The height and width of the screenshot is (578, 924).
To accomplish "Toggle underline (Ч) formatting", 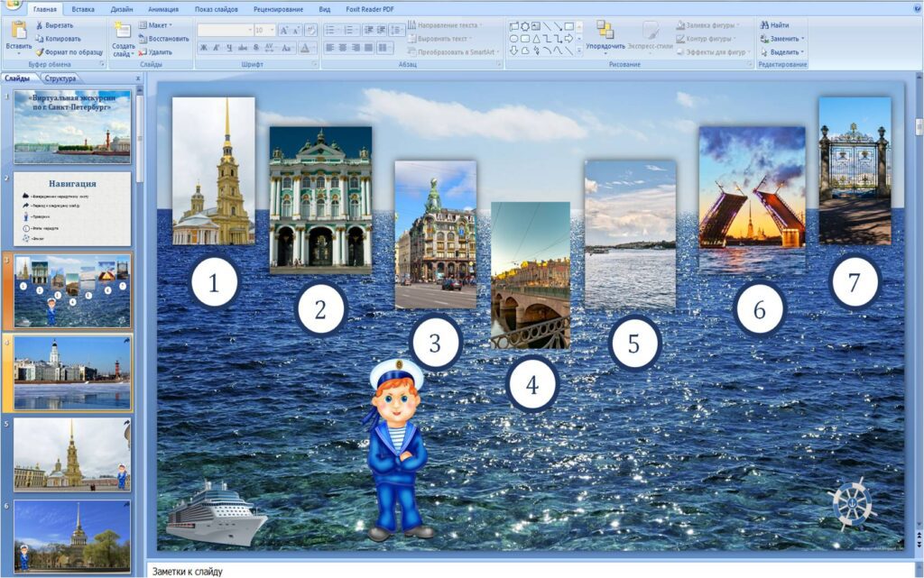I will tap(231, 47).
